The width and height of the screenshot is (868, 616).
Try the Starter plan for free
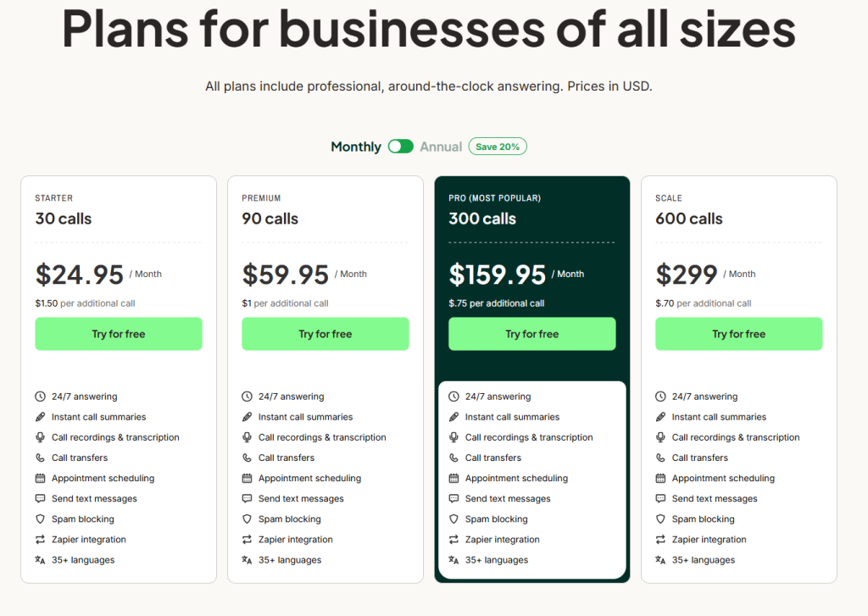(x=119, y=334)
